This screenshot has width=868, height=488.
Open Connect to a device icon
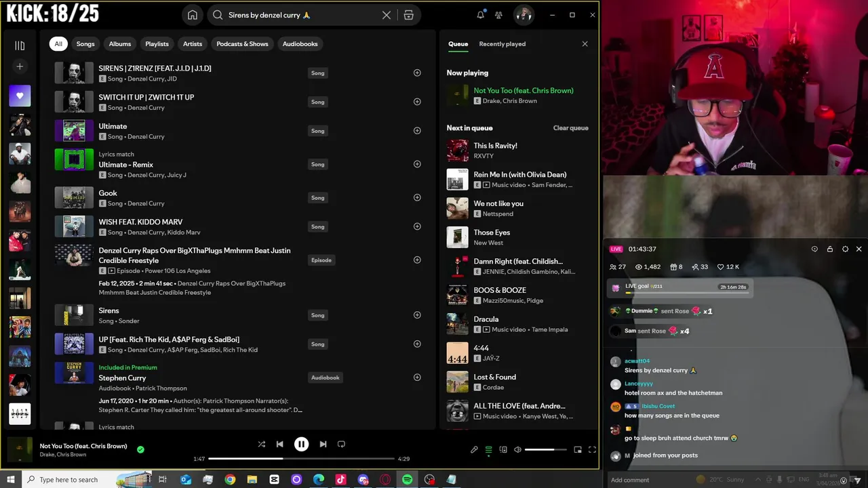tap(503, 449)
